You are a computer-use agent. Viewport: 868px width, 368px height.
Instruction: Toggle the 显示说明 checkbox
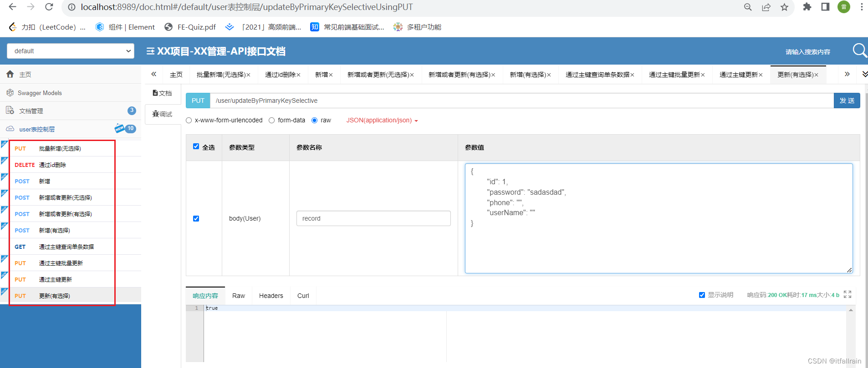pyautogui.click(x=702, y=295)
